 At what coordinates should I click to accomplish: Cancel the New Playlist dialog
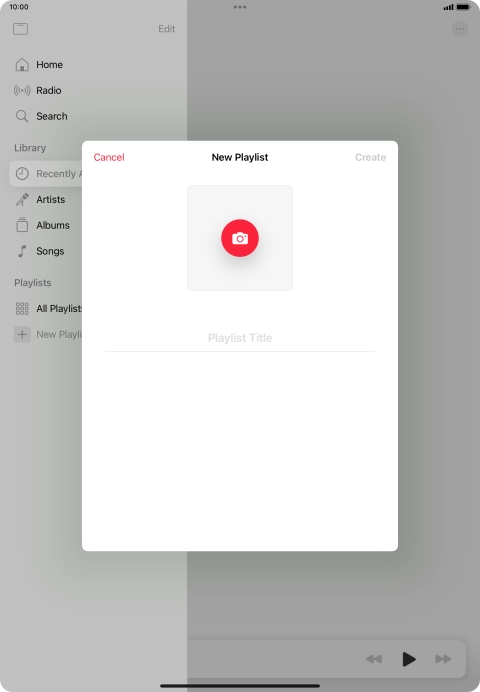[109, 157]
